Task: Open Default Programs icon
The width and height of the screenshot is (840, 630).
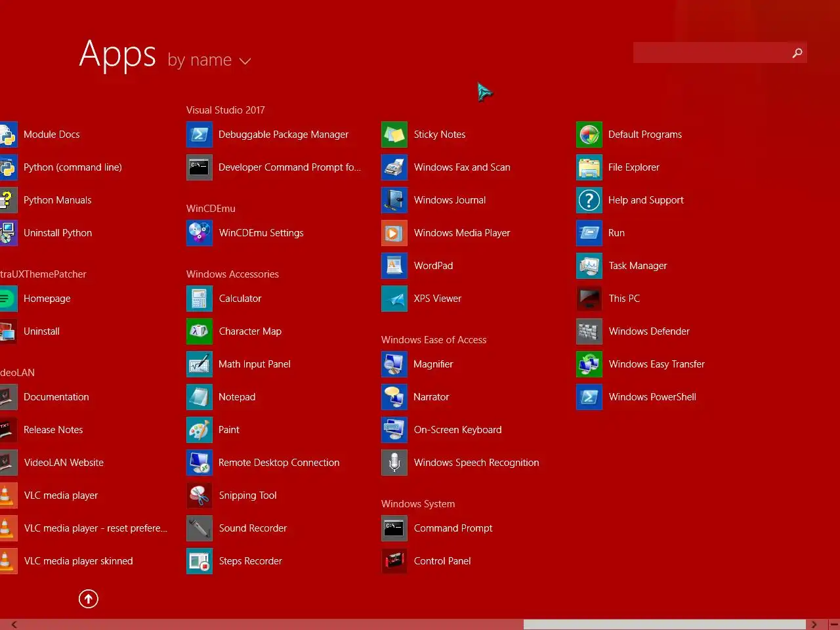Action: pos(589,135)
